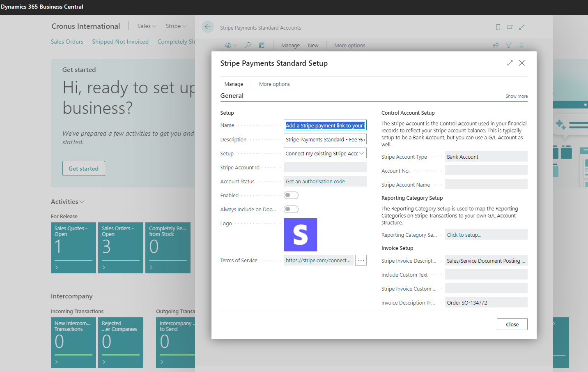Expand Stripe Payments Standard Setup dialog
The height and width of the screenshot is (372, 588).
pos(510,63)
